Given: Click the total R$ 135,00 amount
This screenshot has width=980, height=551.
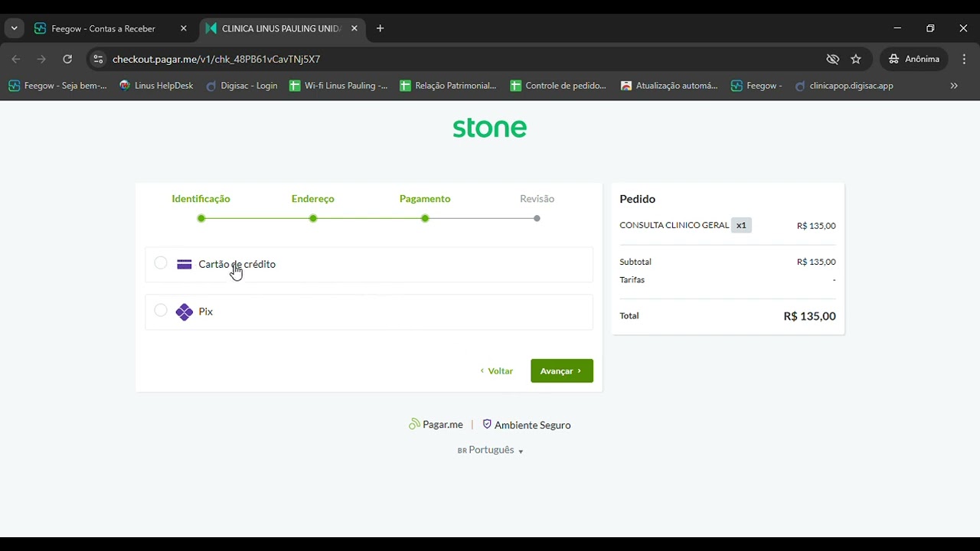Looking at the screenshot, I should 809,316.
